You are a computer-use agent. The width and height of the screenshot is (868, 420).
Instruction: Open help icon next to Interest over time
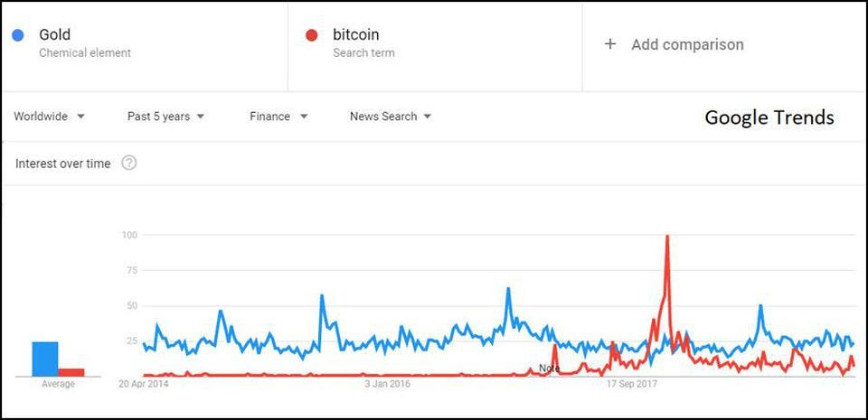[x=128, y=163]
